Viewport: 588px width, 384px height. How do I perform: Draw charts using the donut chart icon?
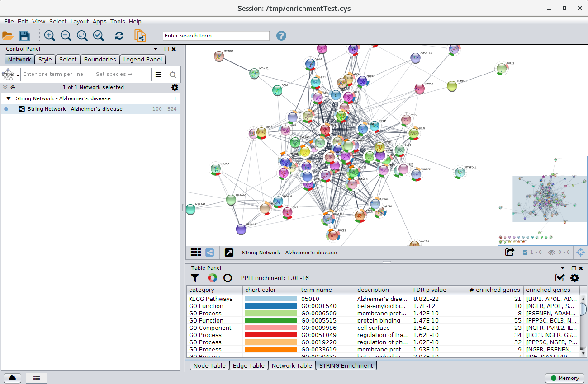[x=212, y=278]
